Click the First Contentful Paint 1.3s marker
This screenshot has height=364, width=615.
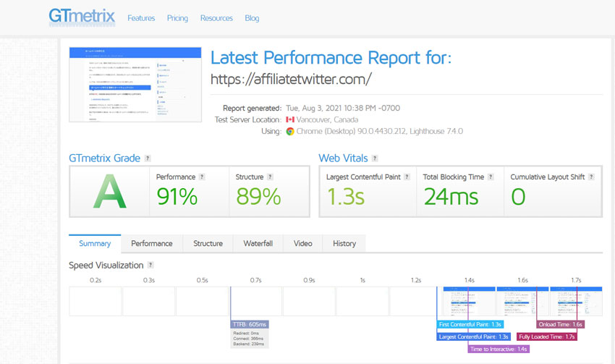click(x=470, y=324)
